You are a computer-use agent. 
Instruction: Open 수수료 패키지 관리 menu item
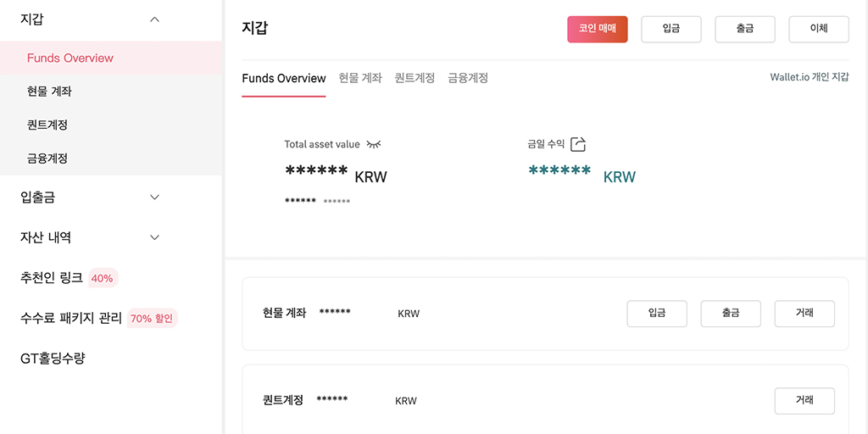coord(72,318)
